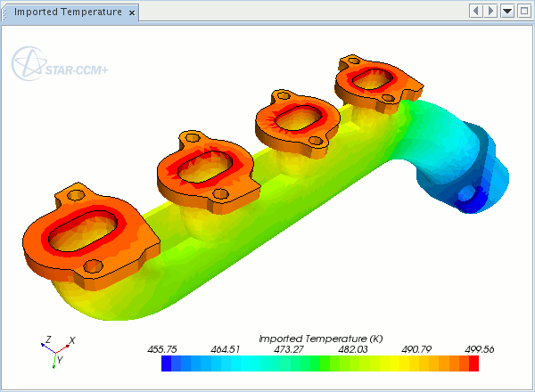
Task: Click the dark blue end of color bar
Action: (167, 363)
